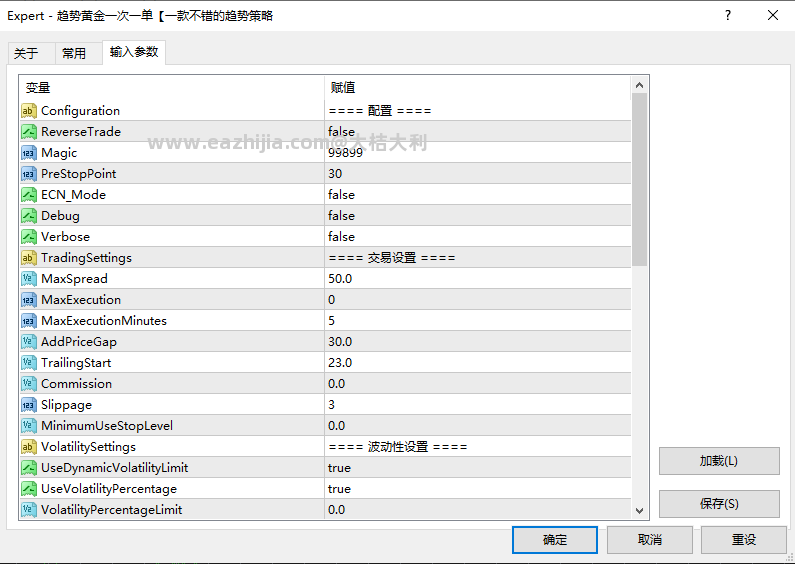Click the string icon beside TradingSettings
795x564 pixels.
(x=29, y=258)
